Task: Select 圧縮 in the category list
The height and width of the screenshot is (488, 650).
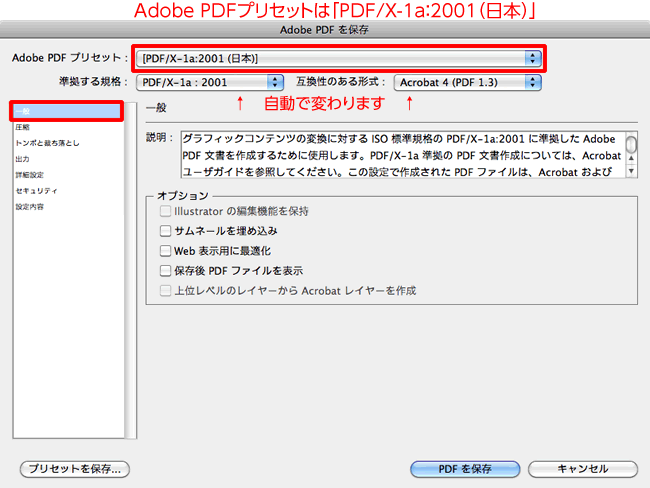Action: [x=67, y=127]
